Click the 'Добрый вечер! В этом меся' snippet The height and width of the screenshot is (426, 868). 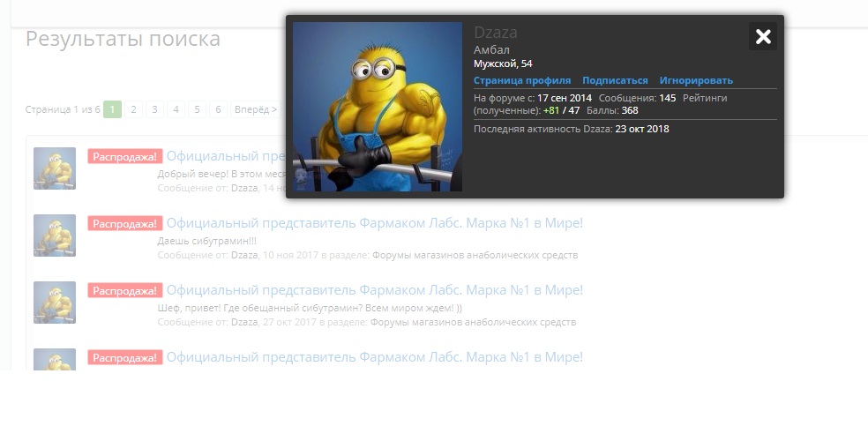(x=222, y=175)
